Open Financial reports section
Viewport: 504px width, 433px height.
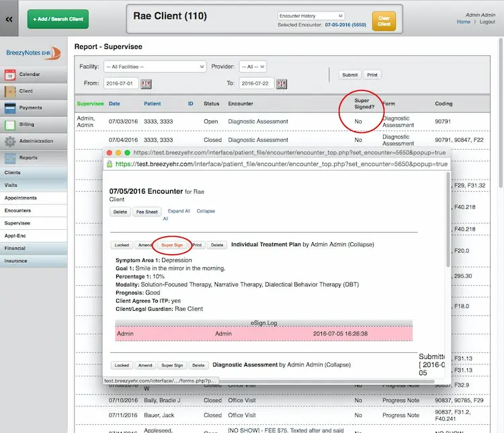pyautogui.click(x=34, y=248)
